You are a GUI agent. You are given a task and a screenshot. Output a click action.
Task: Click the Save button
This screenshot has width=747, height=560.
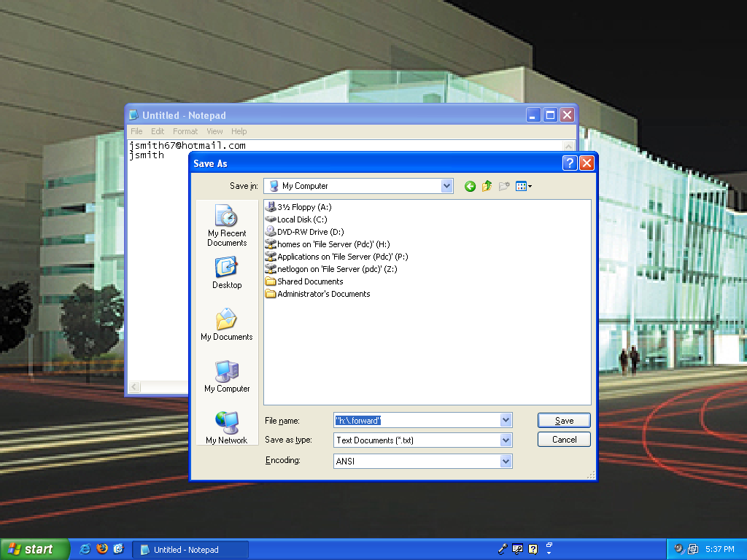564,421
